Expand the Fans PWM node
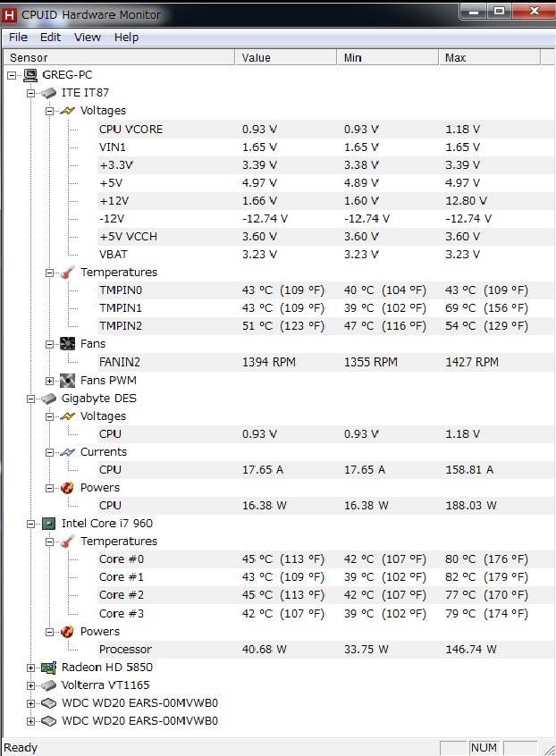556x756 pixels. pyautogui.click(x=50, y=381)
